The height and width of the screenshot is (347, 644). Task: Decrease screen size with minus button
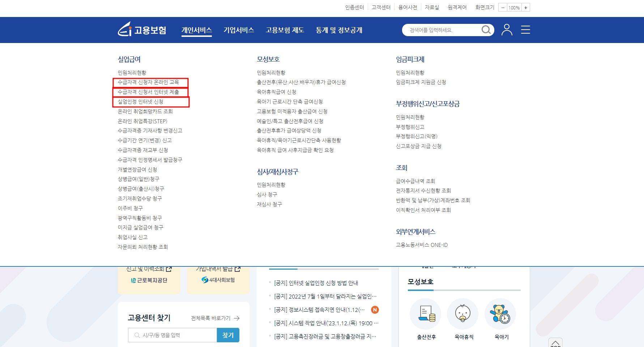[503, 8]
